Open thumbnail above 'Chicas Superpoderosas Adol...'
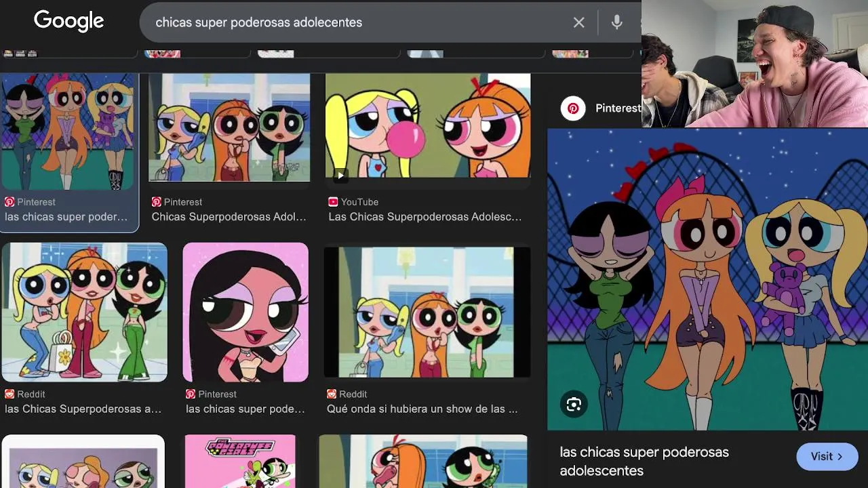Viewport: 868px width, 488px height. click(x=229, y=127)
